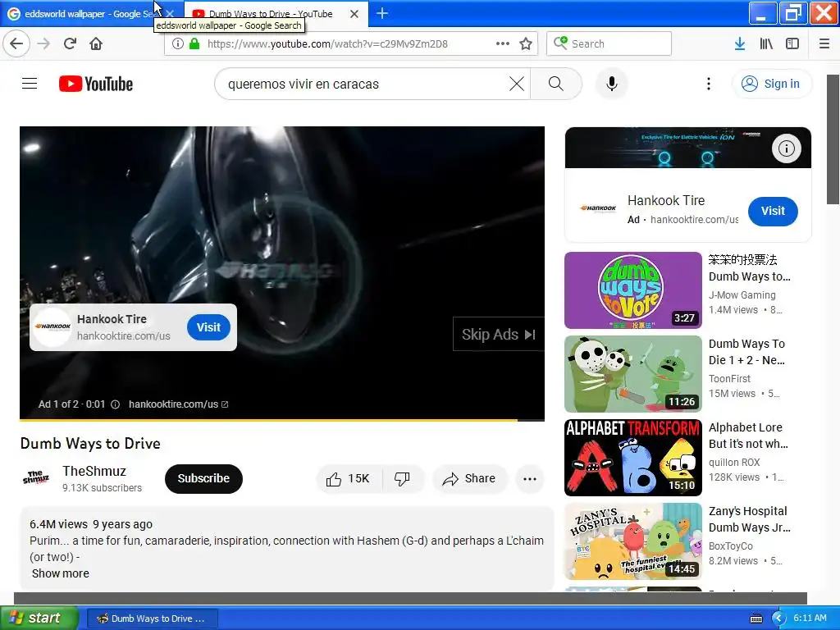Click the ToonFirst channel name
The height and width of the screenshot is (630, 840).
(729, 379)
